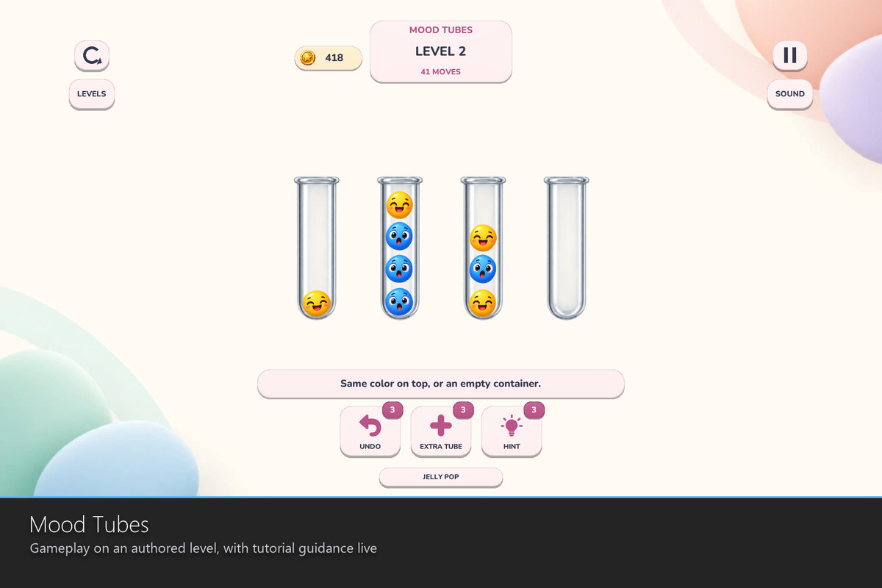Viewport: 882px width, 588px height.
Task: Click the yellow face atop third tube
Action: (x=483, y=237)
